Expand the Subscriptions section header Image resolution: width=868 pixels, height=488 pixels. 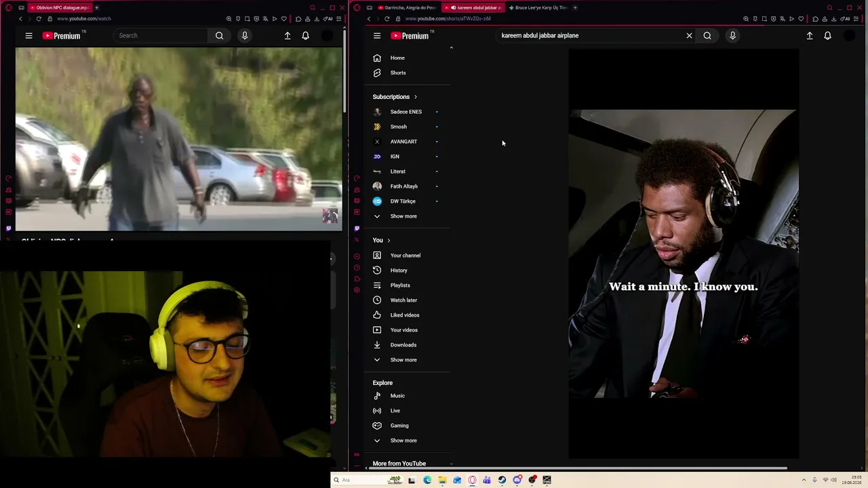coord(395,97)
